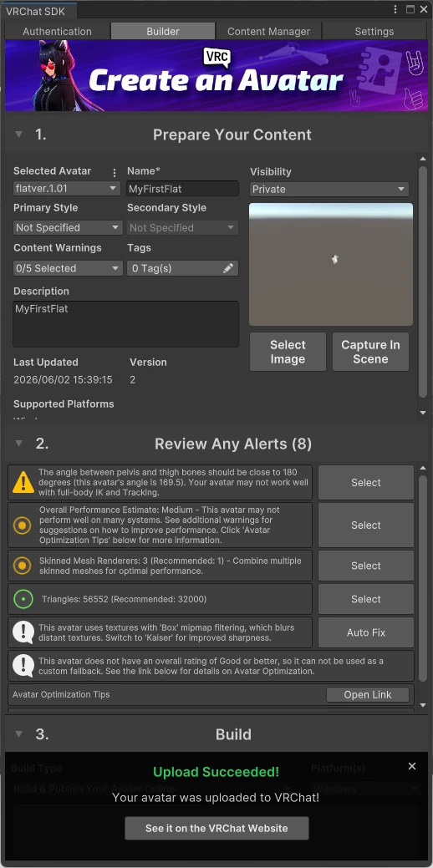Click the yellow warning triangle alert icon

(x=23, y=483)
